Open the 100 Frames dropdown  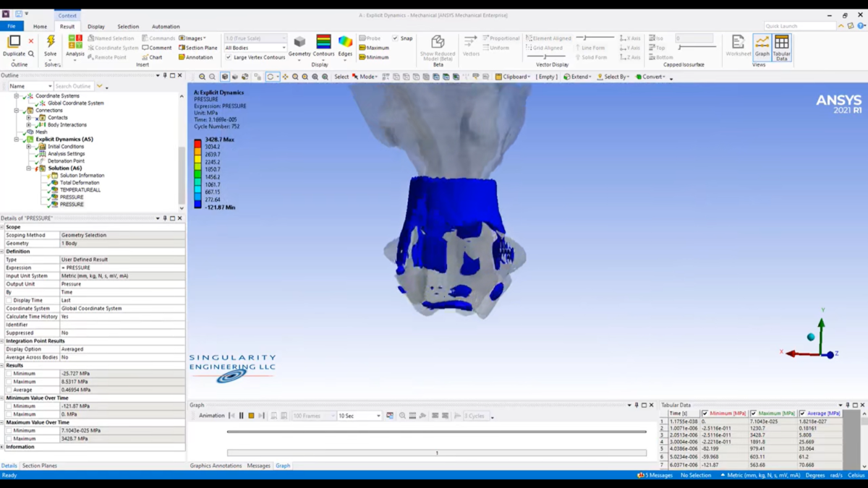click(312, 416)
